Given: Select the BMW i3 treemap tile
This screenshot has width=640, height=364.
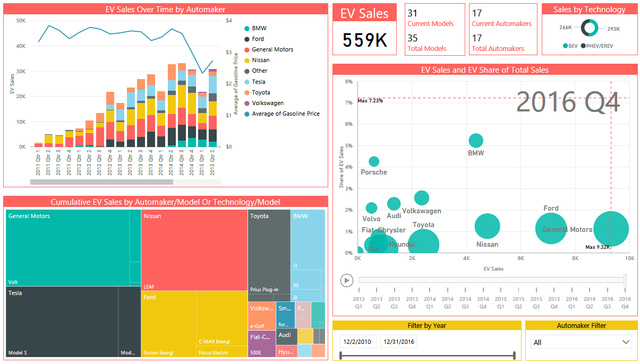Looking at the screenshot, I should (308, 240).
